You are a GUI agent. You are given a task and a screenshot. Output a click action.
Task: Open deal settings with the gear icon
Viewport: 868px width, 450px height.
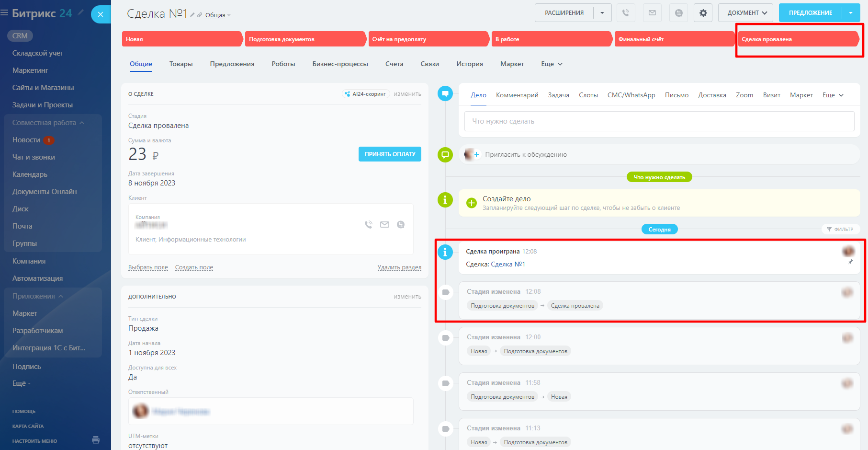click(703, 13)
